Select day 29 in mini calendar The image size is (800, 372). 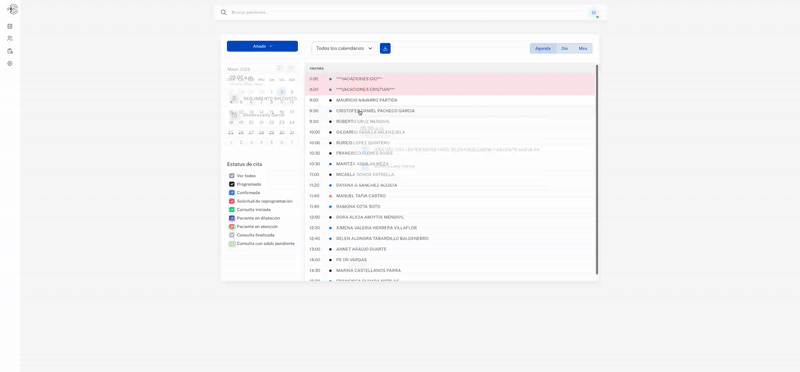(271, 133)
